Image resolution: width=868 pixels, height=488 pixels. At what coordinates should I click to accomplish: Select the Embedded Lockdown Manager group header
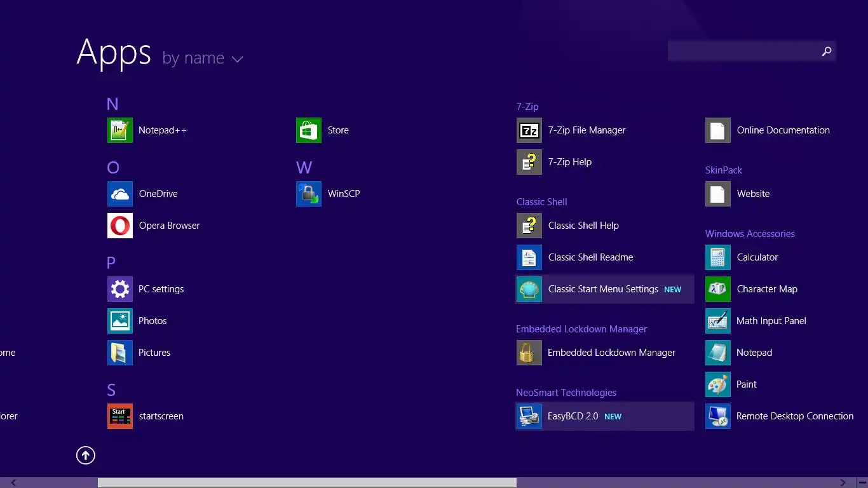581,329
